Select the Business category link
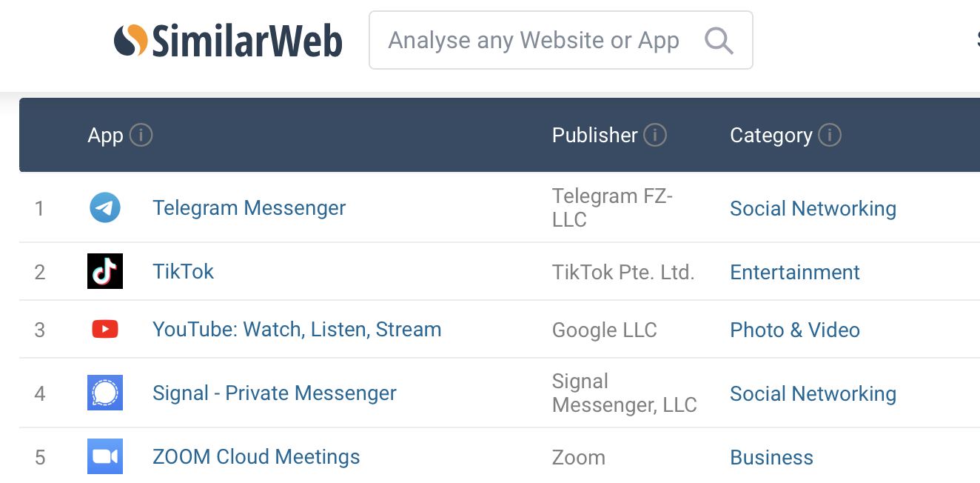The height and width of the screenshot is (483, 980). pyautogui.click(x=771, y=458)
